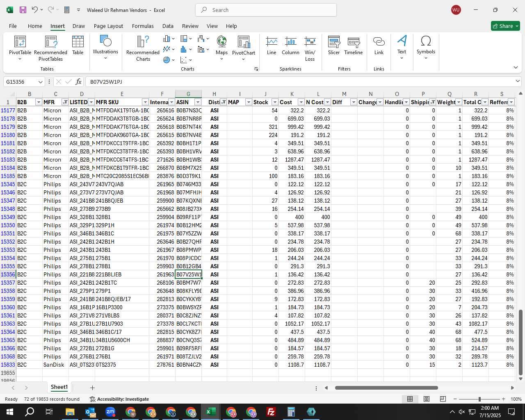Switch to Page Break Preview

pos(443,399)
